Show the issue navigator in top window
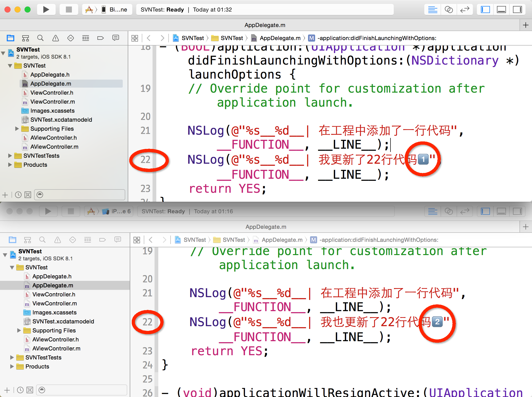532x397 pixels. coord(56,38)
